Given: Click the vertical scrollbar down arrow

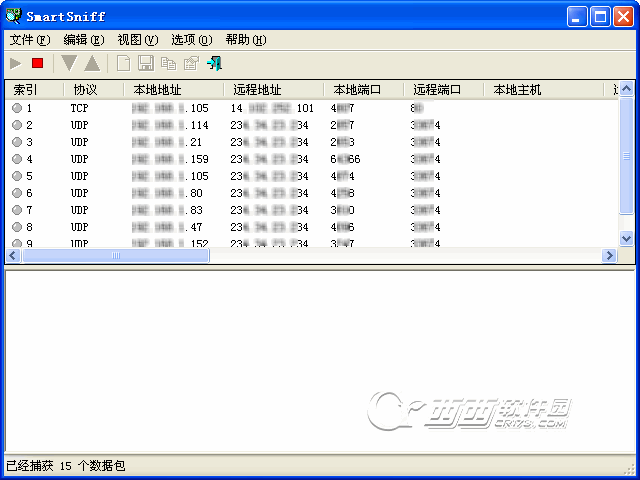Looking at the screenshot, I should coord(627,238).
